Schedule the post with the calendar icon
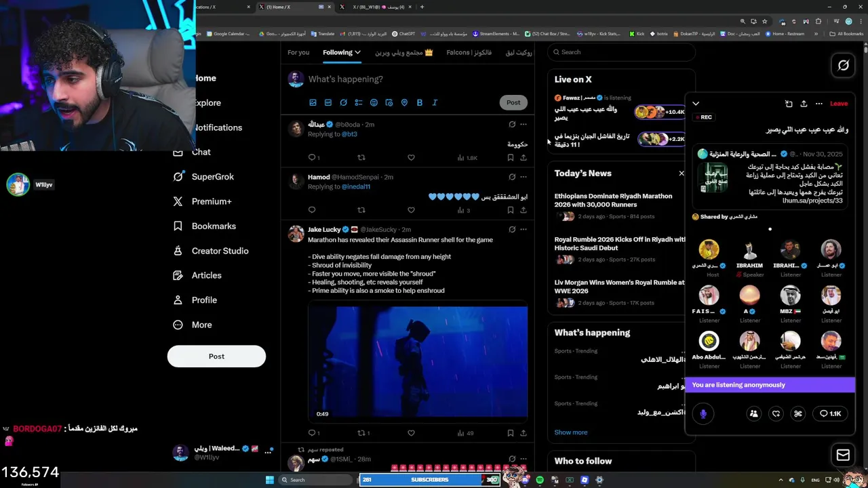The image size is (868, 488). (x=389, y=102)
